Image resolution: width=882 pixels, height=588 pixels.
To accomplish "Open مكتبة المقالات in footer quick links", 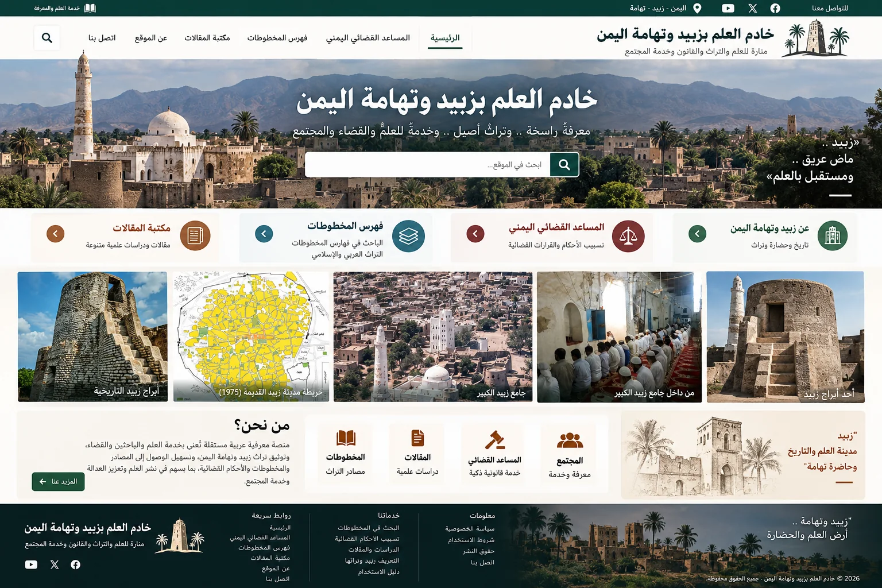I will point(270,558).
